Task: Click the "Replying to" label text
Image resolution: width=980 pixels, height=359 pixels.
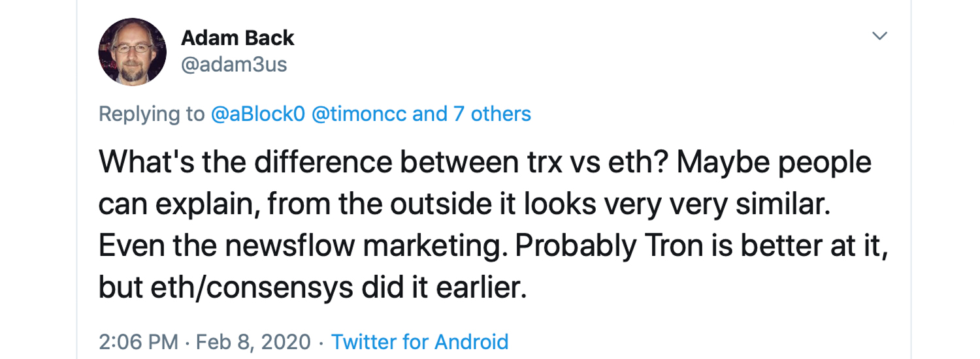Action: click(152, 114)
